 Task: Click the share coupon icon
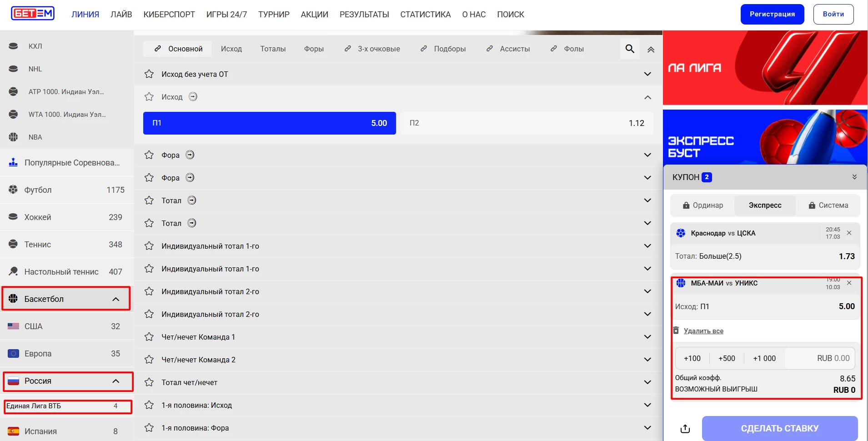685,428
